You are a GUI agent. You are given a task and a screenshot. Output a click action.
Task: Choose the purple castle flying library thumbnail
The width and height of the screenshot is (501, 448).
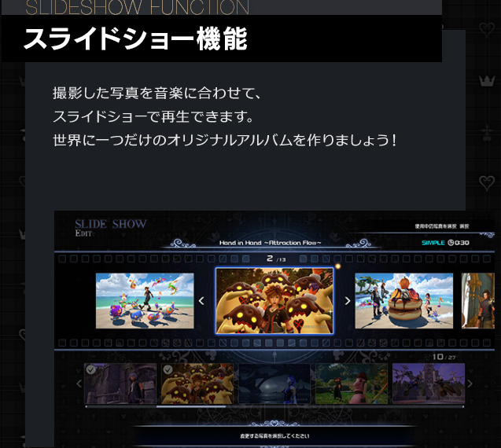tap(429, 384)
